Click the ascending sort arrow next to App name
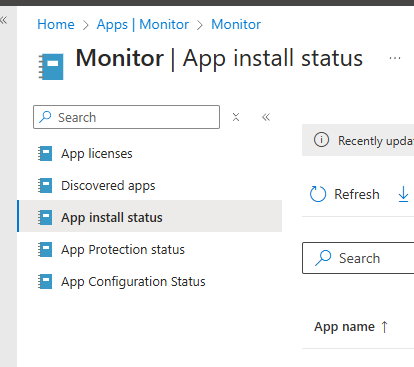414x367 pixels. (x=384, y=327)
